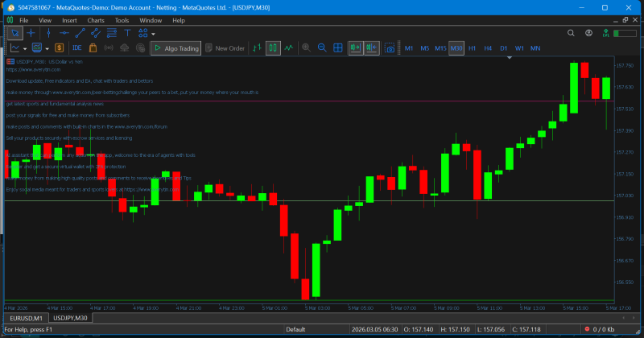644x338 pixels.
Task: Select the USDJPY,M30 chart tab
Action: coord(70,318)
